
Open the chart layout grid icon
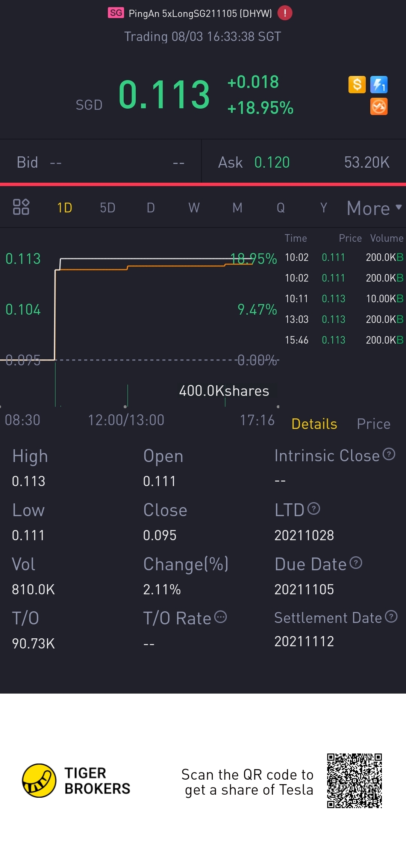tap(21, 207)
